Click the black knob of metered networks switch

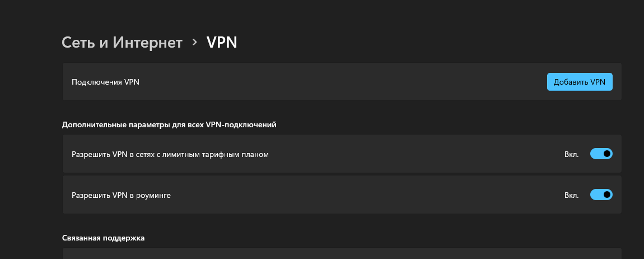coord(606,154)
